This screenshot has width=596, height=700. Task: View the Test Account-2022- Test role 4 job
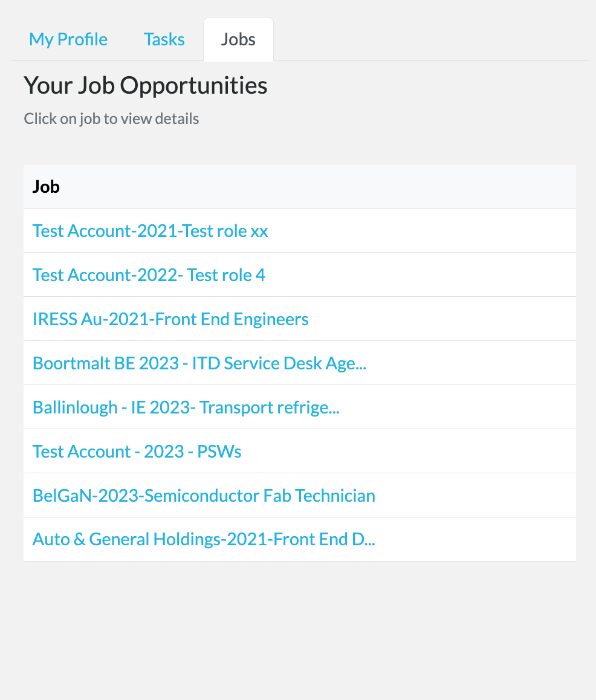[149, 274]
